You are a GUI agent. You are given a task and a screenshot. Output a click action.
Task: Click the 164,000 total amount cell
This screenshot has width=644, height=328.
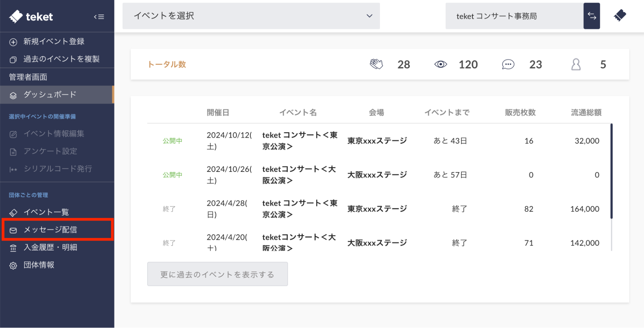pos(585,209)
